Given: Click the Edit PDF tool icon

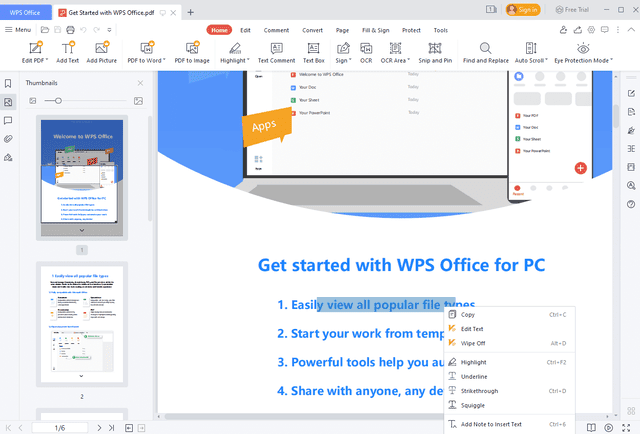Looking at the screenshot, I should (x=34, y=47).
